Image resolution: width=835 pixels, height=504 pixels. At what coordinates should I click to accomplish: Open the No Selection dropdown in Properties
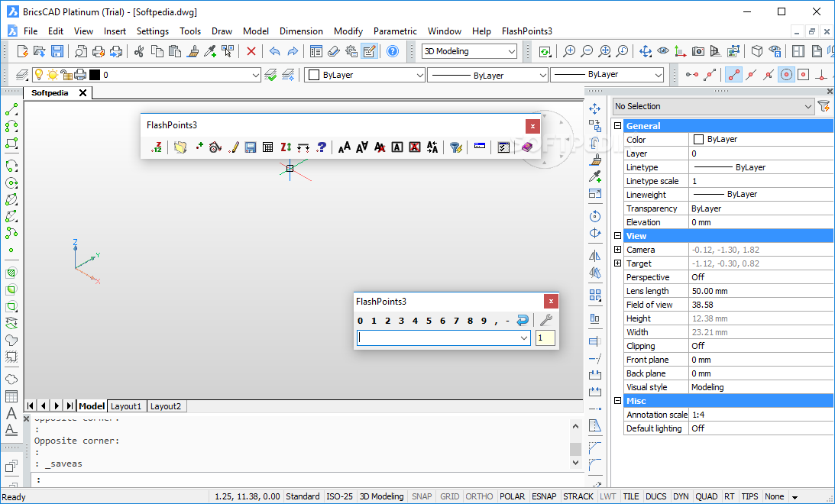click(714, 106)
